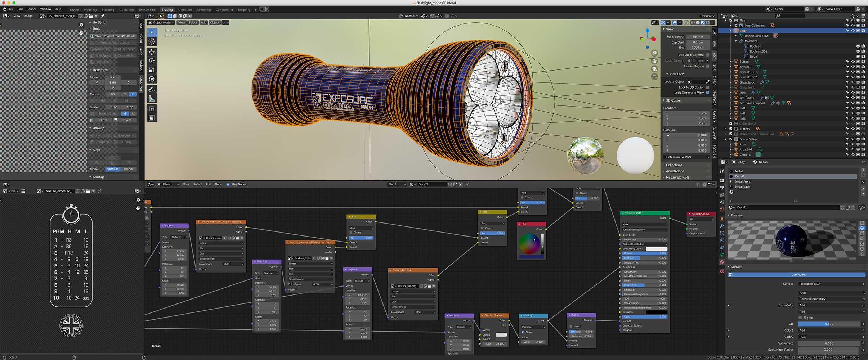The image size is (868, 360).
Task: Open the Object Mode dropdown
Action: 161,22
